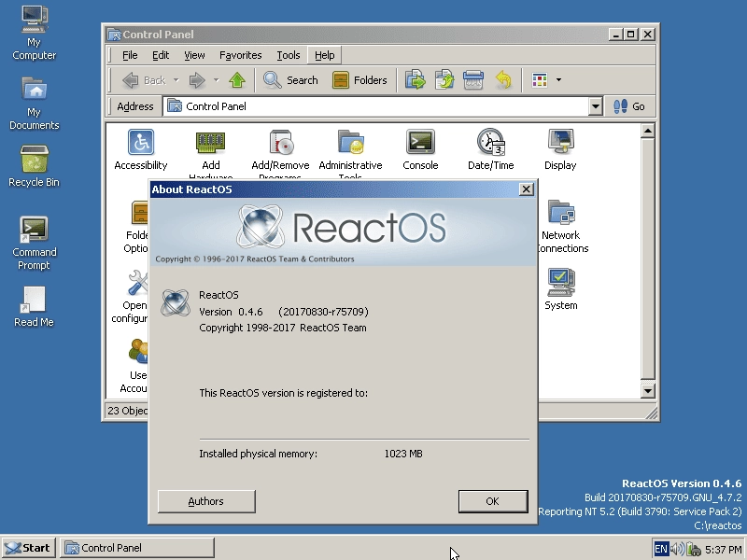Click the Forward arrow in toolbar
This screenshot has width=747, height=560.
197,80
